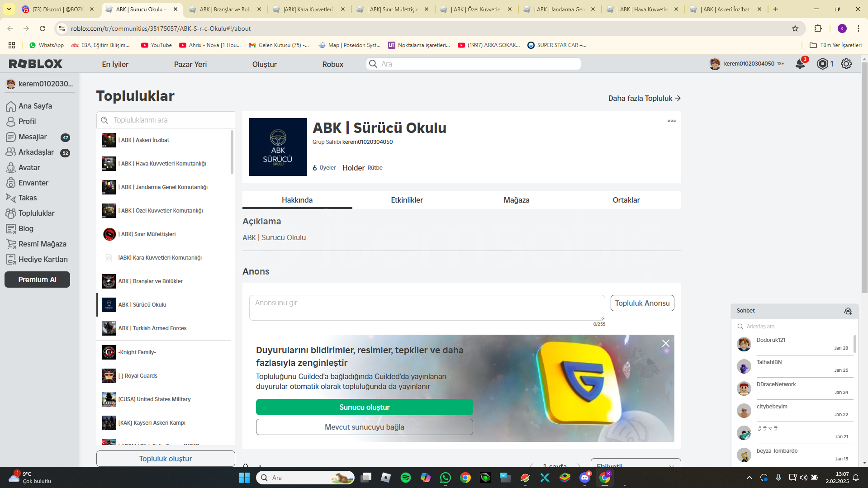This screenshot has width=868, height=488.
Task: Select ABK | Turkish Armed Forces community
Action: [x=163, y=328]
